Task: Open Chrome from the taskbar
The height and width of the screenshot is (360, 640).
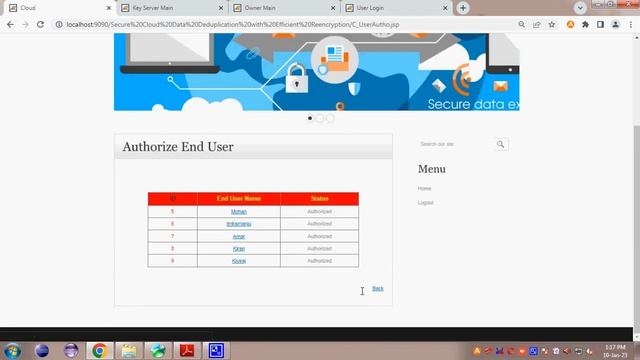Action: pos(99,351)
